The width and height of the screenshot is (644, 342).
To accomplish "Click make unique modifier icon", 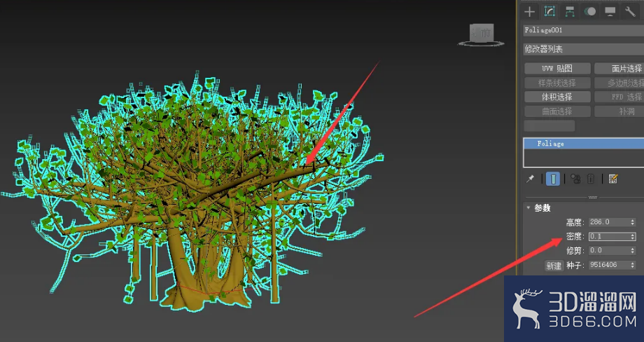I will [575, 179].
